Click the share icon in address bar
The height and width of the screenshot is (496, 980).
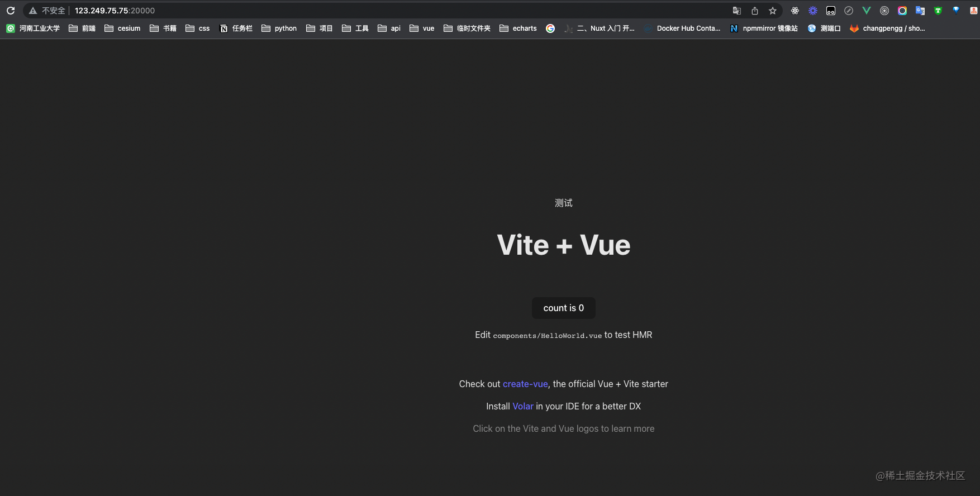click(755, 11)
